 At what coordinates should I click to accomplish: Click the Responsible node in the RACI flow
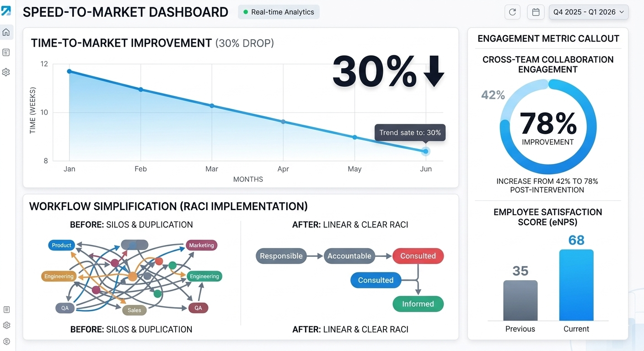click(x=281, y=256)
